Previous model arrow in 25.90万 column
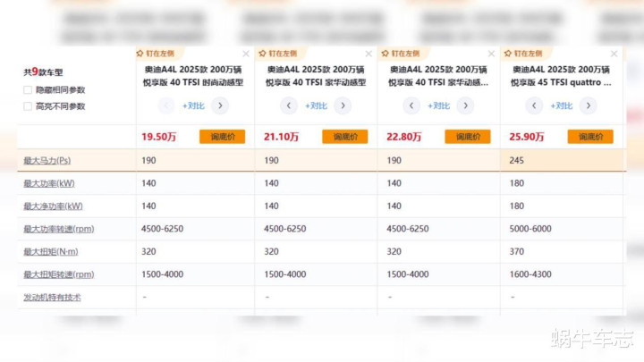 (x=534, y=105)
